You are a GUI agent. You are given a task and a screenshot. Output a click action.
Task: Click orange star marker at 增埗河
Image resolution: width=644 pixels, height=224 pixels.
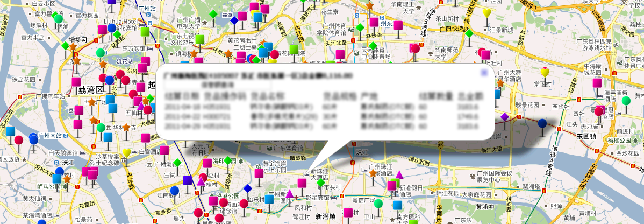click(x=73, y=47)
